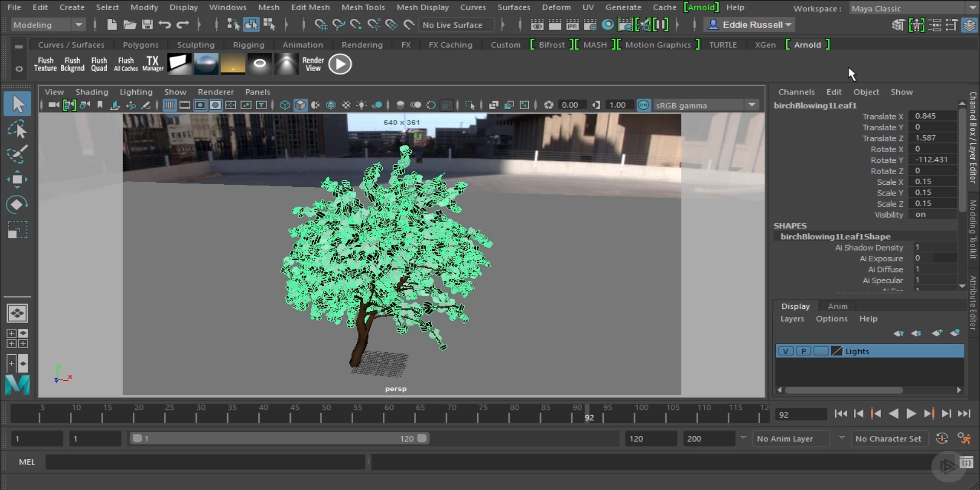Activate the Scale tool

point(17,230)
